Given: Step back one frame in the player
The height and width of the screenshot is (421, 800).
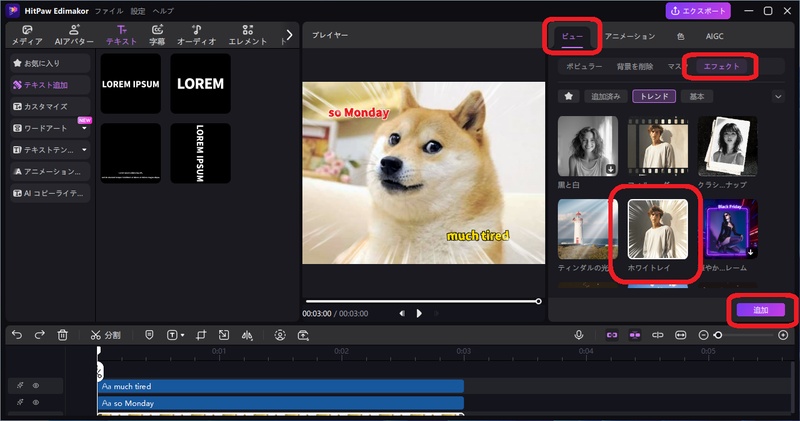Looking at the screenshot, I should click(x=402, y=313).
